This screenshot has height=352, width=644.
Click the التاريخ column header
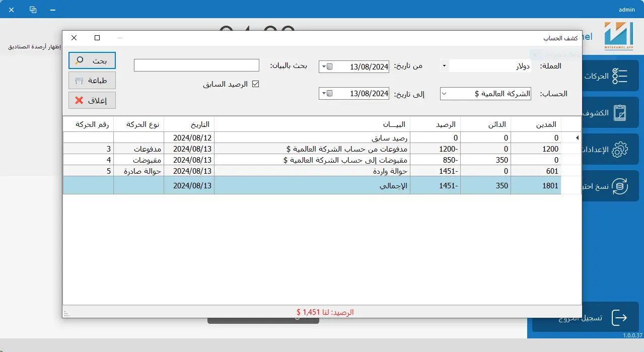point(189,124)
